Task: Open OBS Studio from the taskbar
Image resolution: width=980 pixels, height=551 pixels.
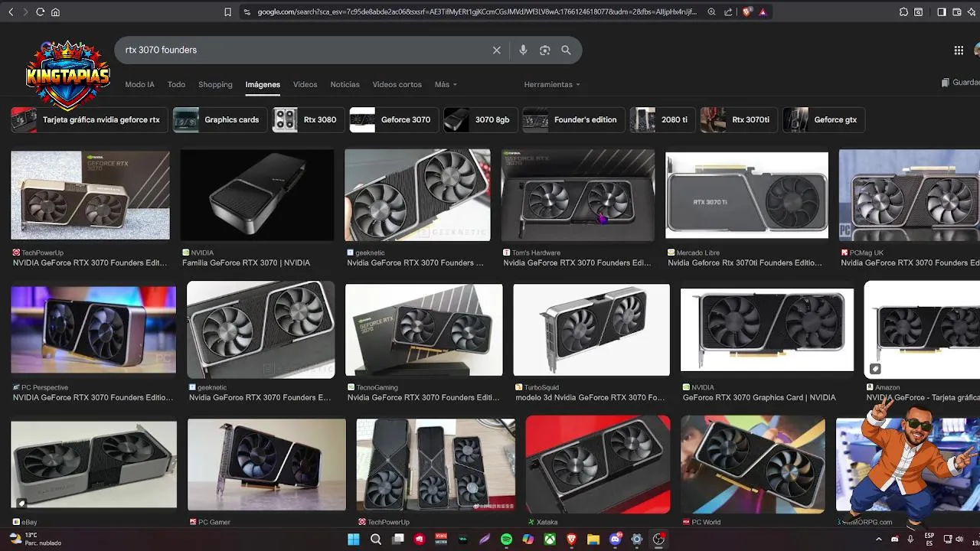Action: (658, 540)
